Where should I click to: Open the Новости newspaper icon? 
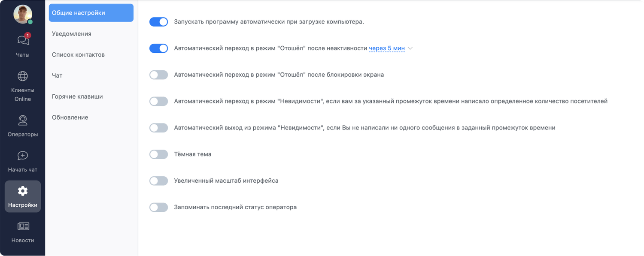coord(23,226)
